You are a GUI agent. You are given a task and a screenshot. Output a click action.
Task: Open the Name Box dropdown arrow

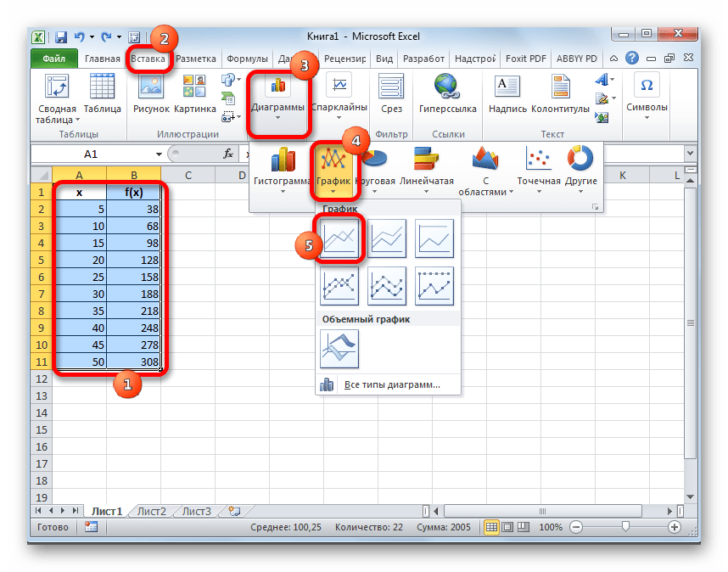[159, 154]
